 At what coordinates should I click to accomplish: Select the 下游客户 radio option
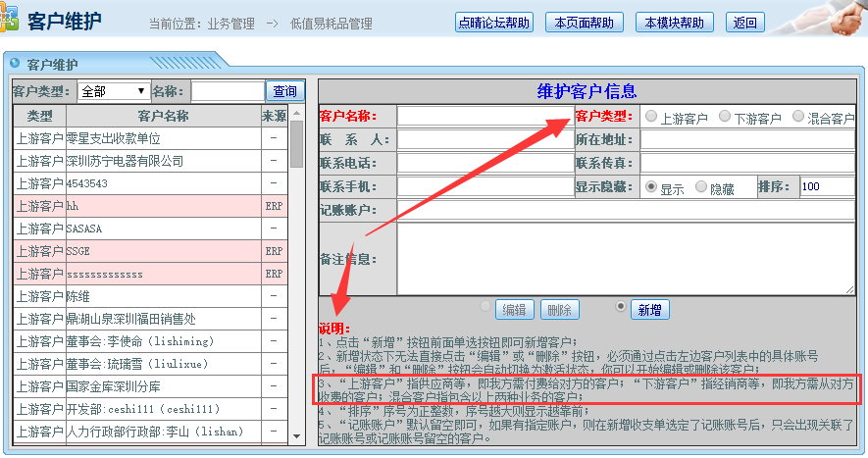[x=725, y=117]
